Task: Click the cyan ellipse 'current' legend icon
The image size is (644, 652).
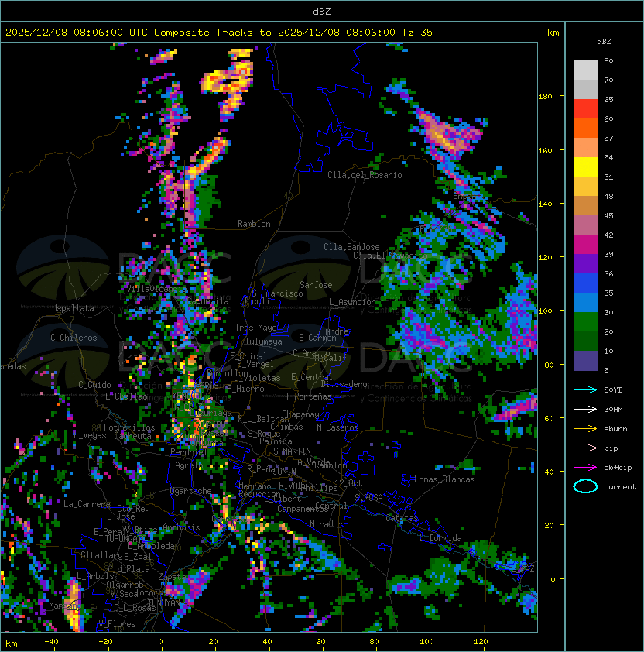Action: pyautogui.click(x=585, y=486)
